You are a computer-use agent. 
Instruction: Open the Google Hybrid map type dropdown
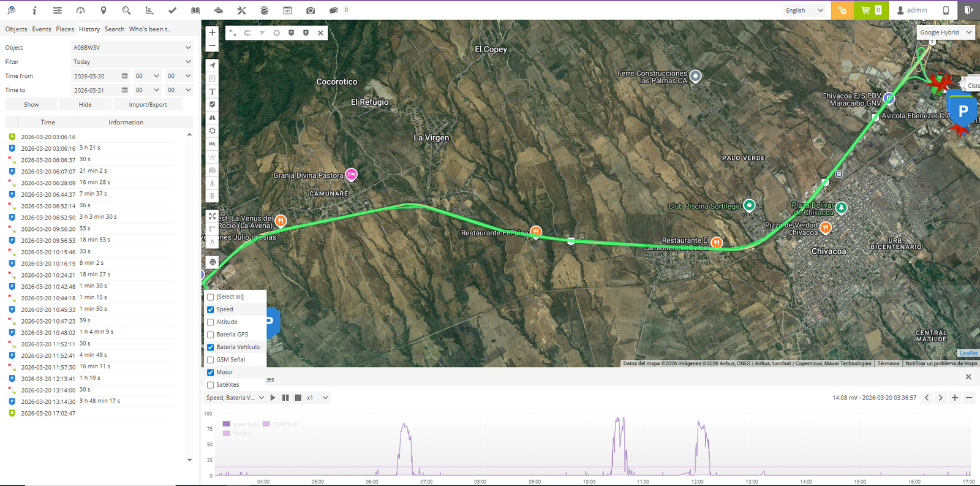point(946,32)
